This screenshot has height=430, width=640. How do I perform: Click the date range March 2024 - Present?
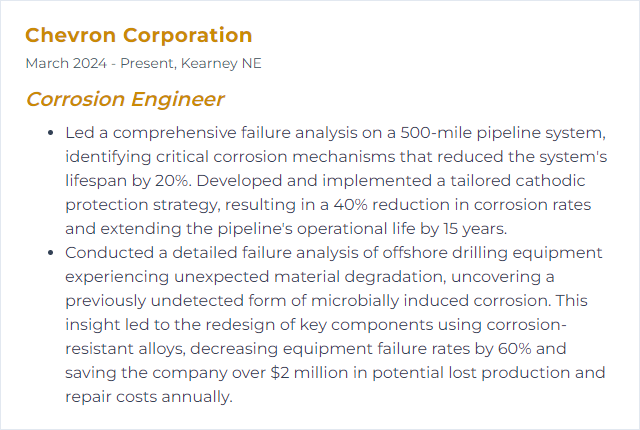tap(100, 63)
